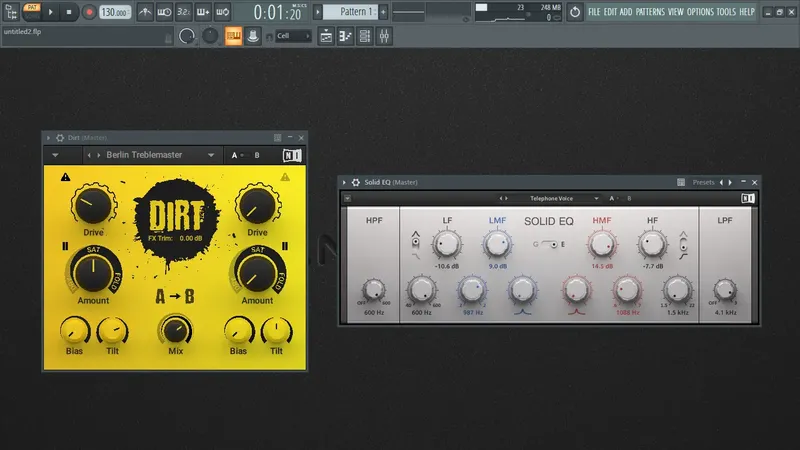Open the HELP menu
This screenshot has width=800, height=450.
pos(747,12)
